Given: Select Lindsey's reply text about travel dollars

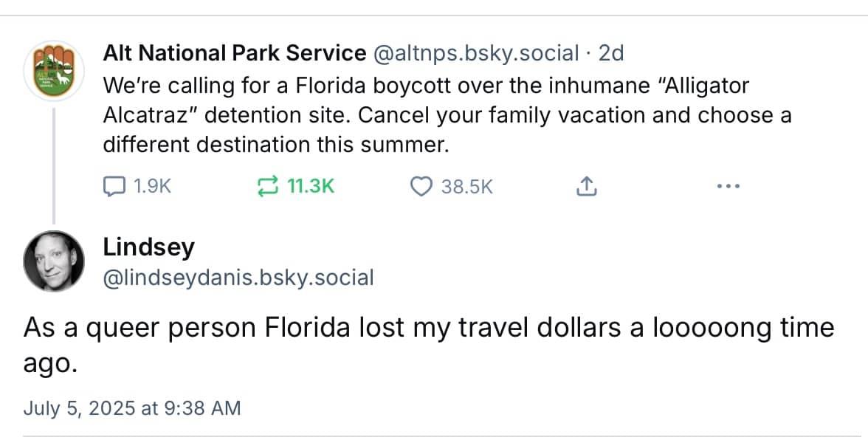Looking at the screenshot, I should point(428,329).
